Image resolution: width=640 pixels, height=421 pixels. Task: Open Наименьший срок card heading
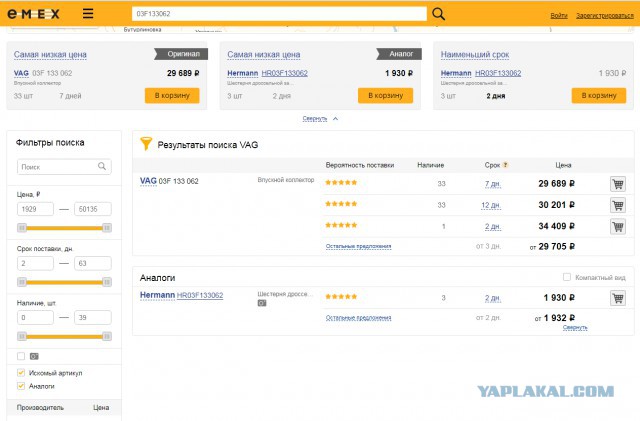[x=475, y=55]
